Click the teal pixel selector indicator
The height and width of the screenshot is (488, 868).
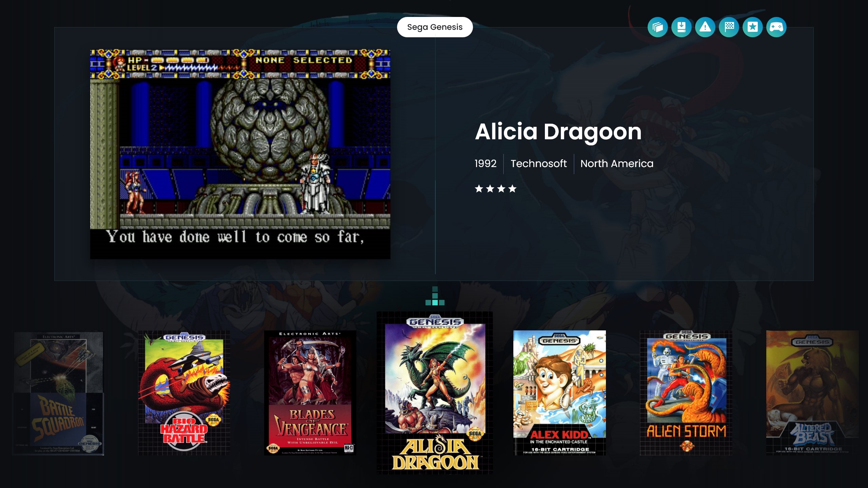coord(435,296)
